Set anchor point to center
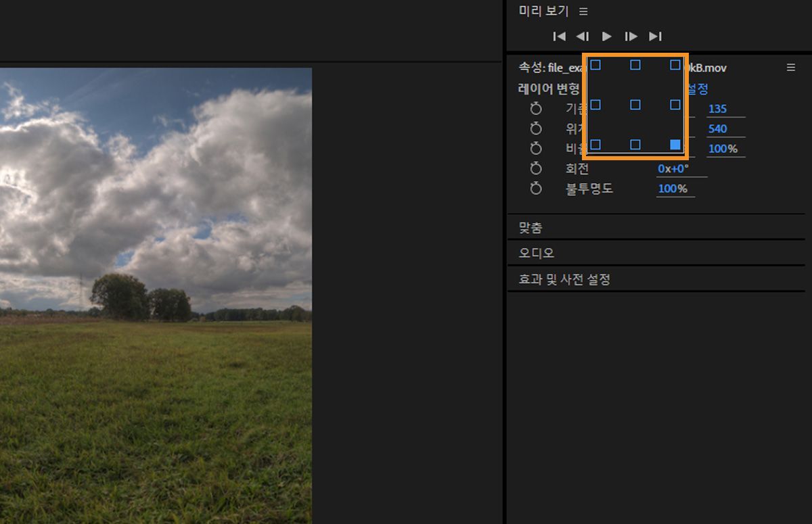The height and width of the screenshot is (524, 812). [x=635, y=105]
